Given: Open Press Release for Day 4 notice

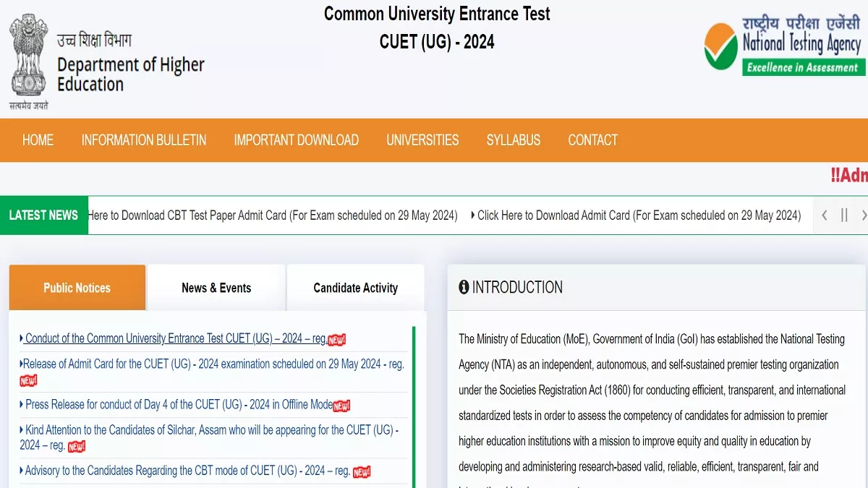Looking at the screenshot, I should click(x=178, y=405).
